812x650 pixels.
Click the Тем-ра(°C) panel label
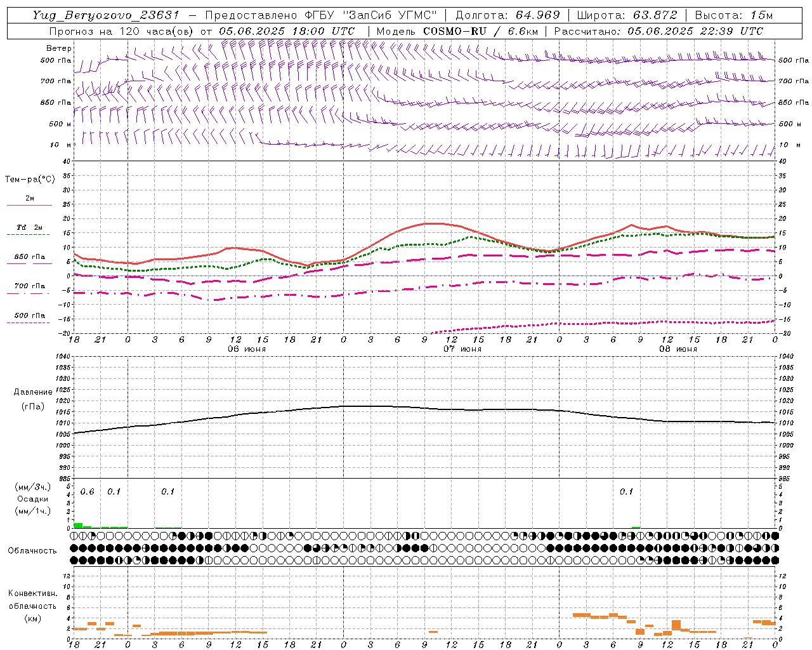[30, 180]
